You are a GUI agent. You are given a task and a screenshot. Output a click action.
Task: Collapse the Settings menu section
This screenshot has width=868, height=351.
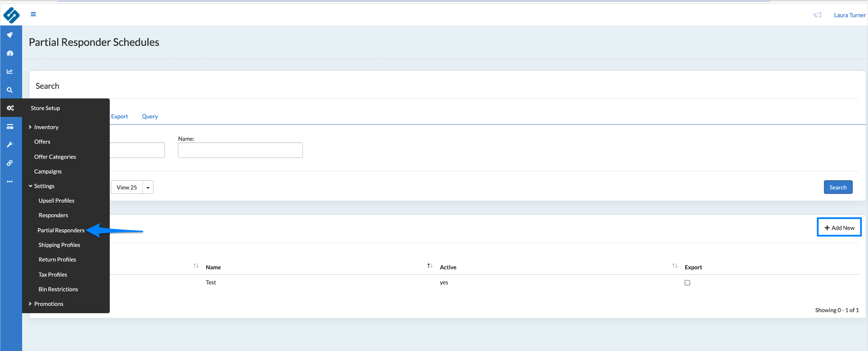[44, 186]
